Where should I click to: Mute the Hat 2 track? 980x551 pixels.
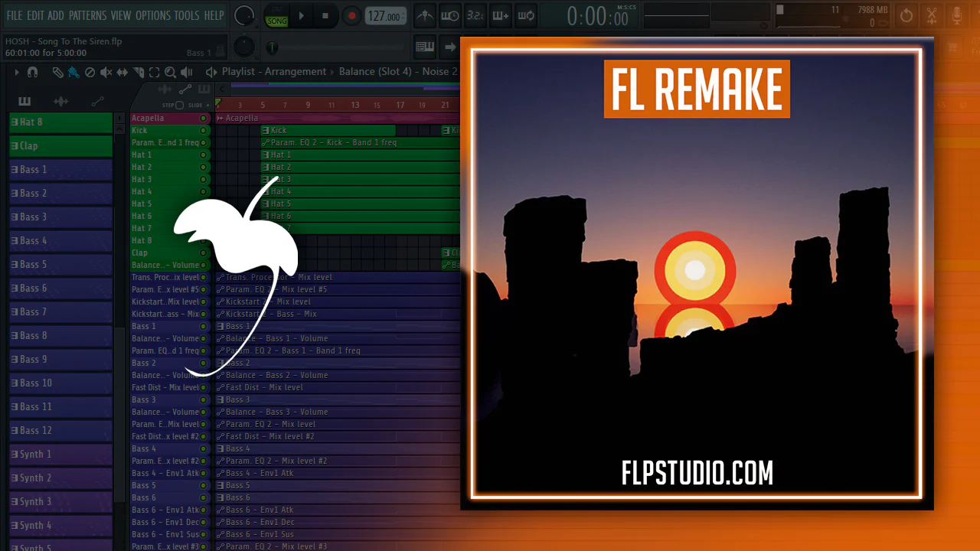203,168
